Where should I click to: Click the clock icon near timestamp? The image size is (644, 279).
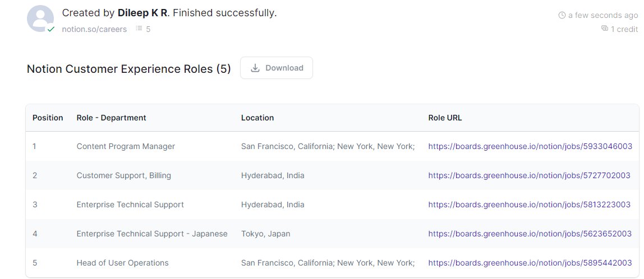coord(562,15)
